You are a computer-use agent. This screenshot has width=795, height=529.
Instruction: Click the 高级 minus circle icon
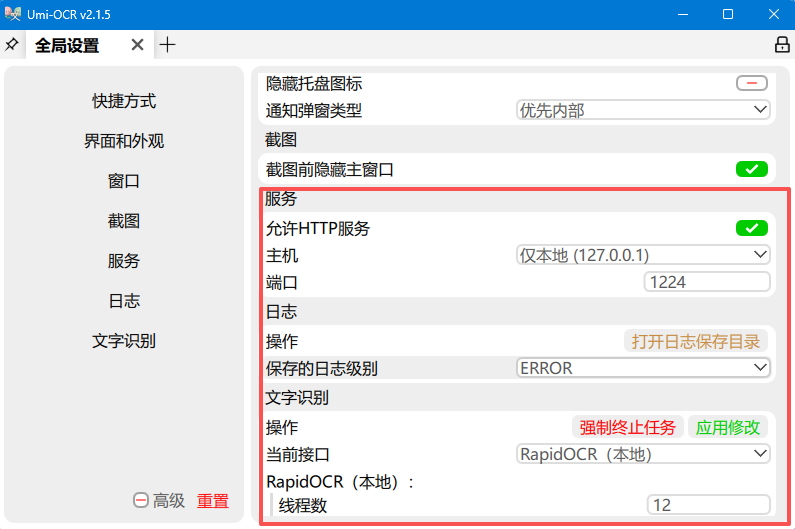pos(141,501)
